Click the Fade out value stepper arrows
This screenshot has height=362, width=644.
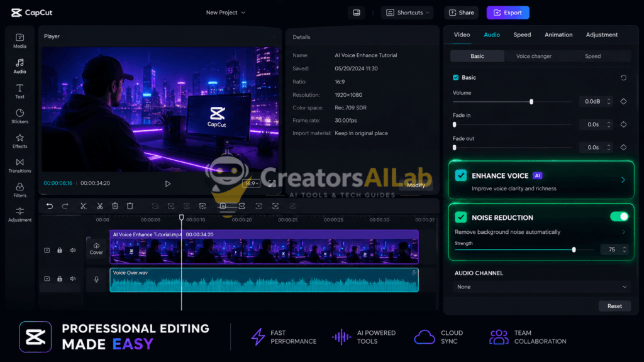(x=609, y=147)
